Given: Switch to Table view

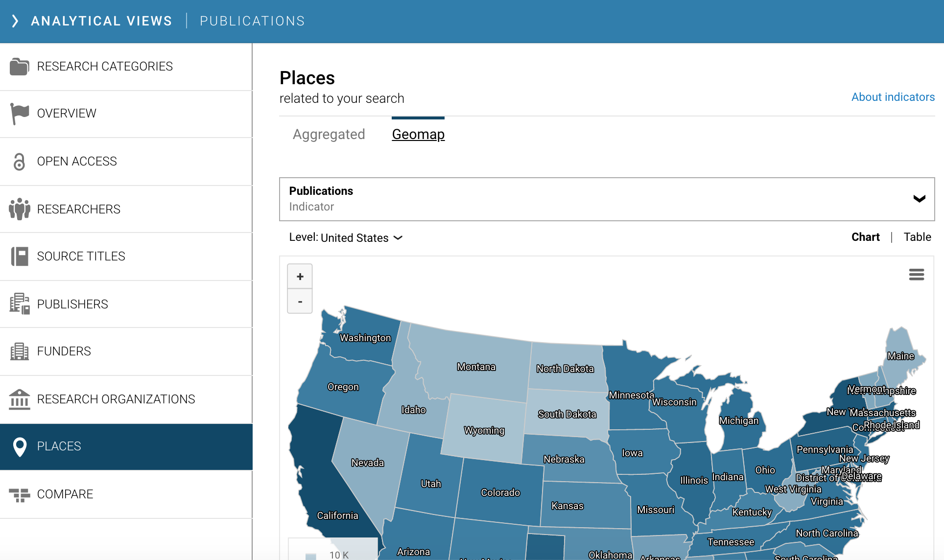Looking at the screenshot, I should tap(917, 237).
